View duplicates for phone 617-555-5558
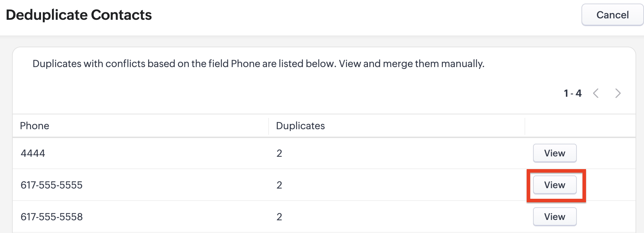The width and height of the screenshot is (644, 233). pos(555,217)
